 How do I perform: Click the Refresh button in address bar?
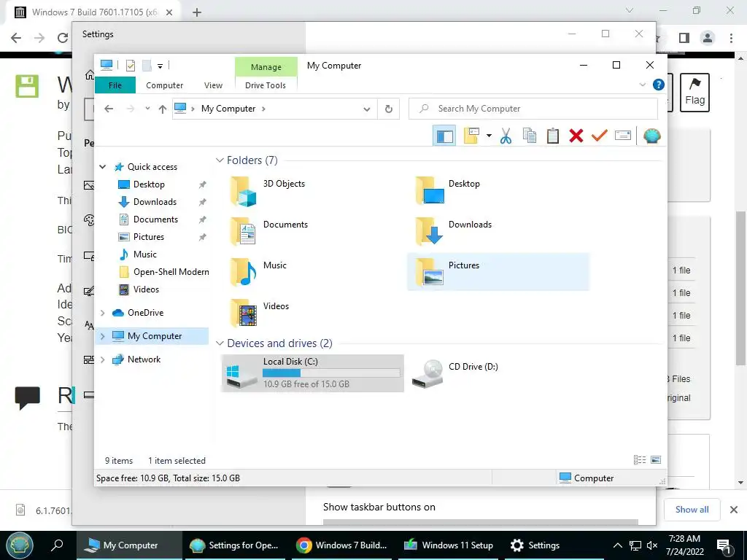[389, 109]
